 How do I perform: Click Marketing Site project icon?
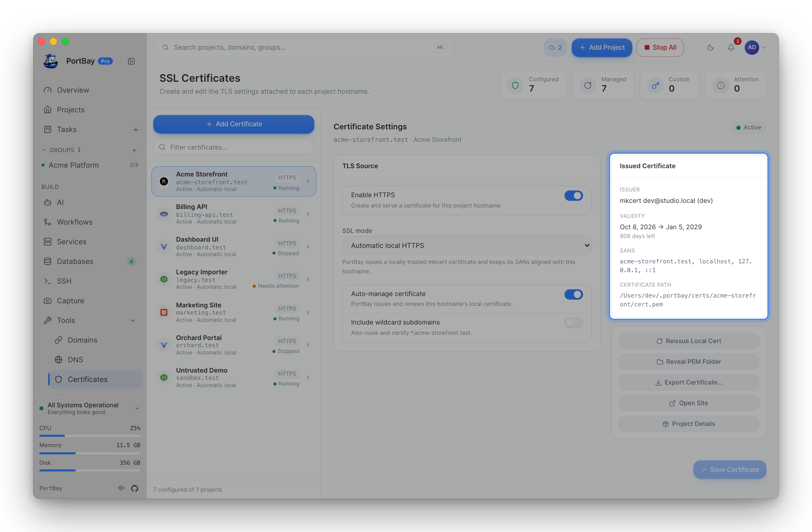(x=164, y=312)
